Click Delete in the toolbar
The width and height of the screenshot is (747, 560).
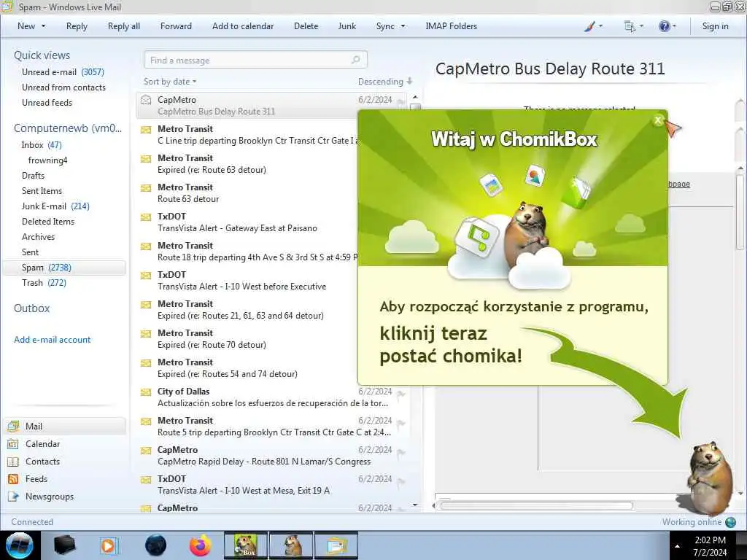306,26
